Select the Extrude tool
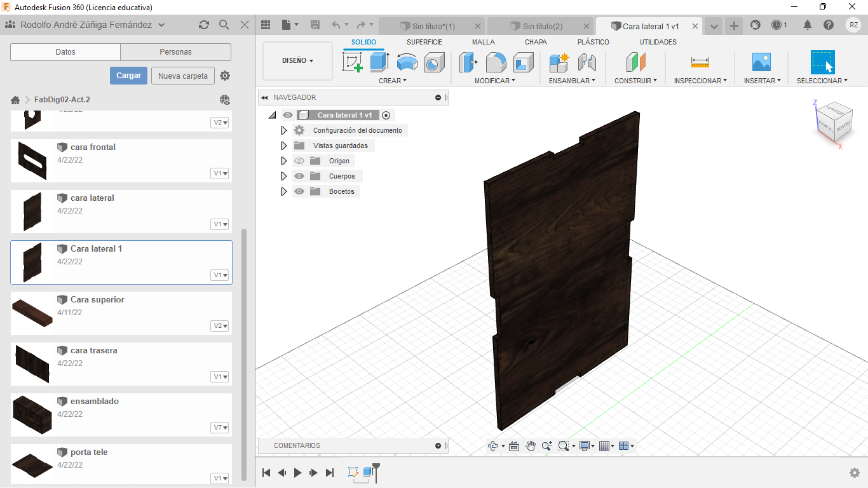The width and height of the screenshot is (868, 488). click(x=379, y=62)
